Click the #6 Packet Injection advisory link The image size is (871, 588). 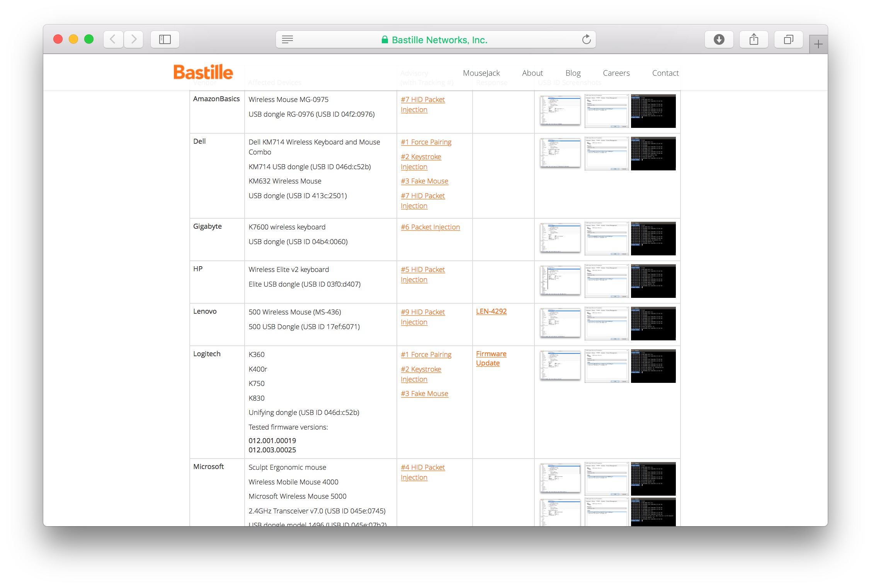click(x=430, y=227)
